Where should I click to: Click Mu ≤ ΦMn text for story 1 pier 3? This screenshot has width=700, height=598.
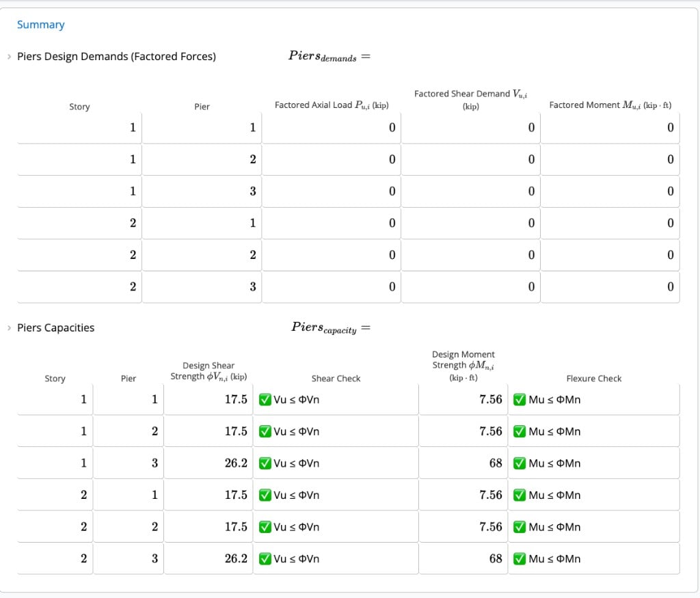click(554, 463)
